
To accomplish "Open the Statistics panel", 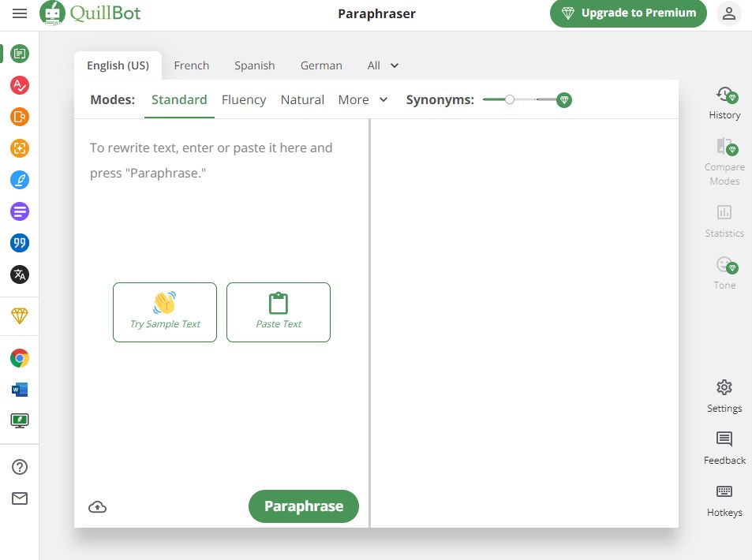I will click(724, 221).
